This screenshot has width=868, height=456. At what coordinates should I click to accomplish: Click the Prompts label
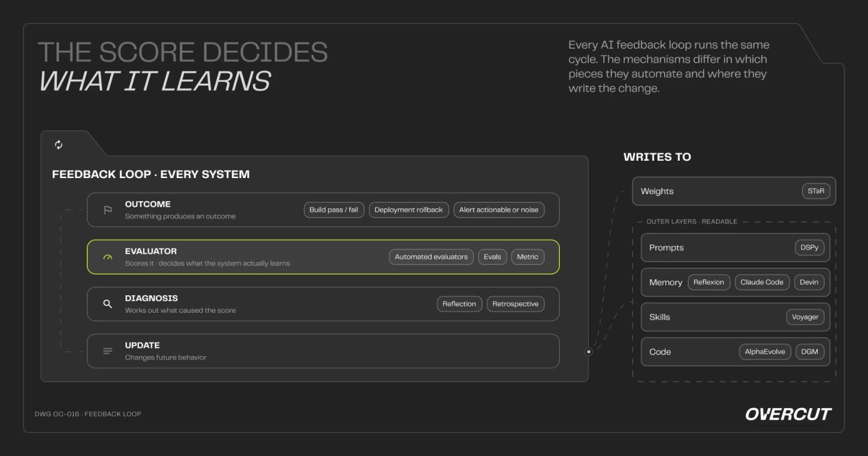coord(666,248)
